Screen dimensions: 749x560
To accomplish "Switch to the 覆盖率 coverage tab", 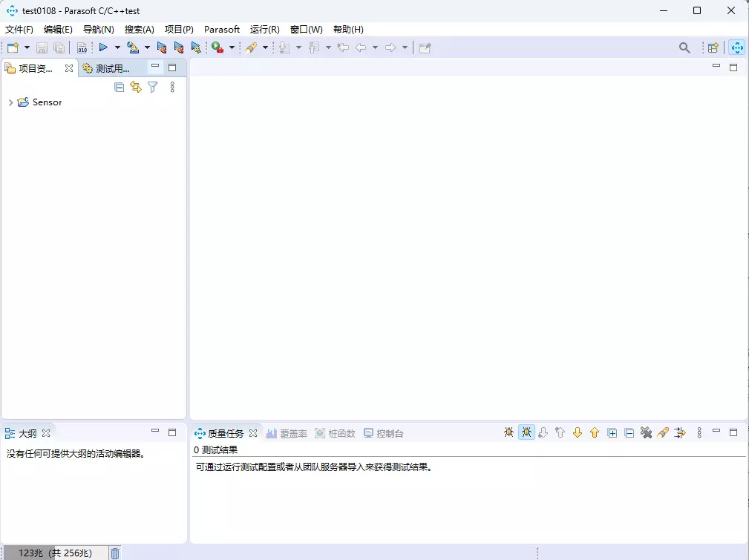I will point(287,433).
